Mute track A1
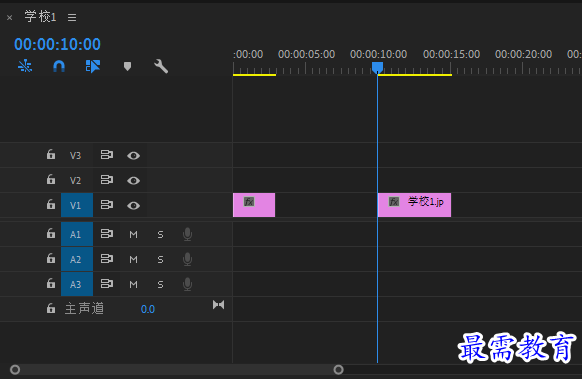582x379 pixels. click(x=134, y=235)
